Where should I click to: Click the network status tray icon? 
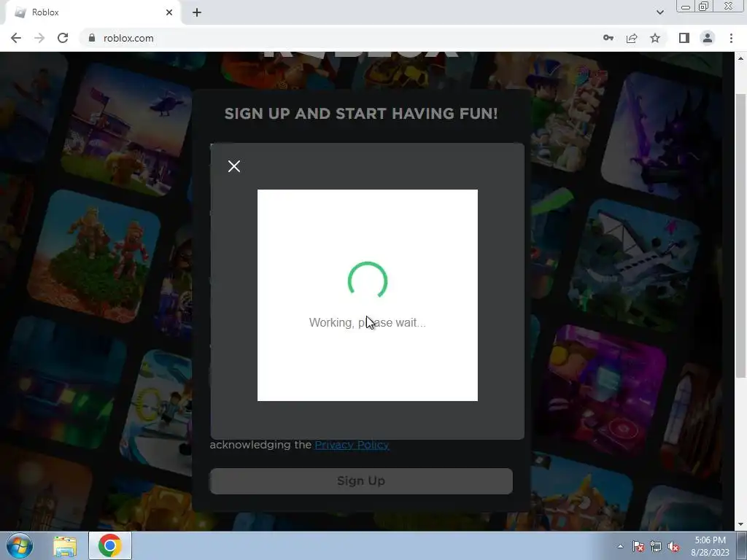656,546
